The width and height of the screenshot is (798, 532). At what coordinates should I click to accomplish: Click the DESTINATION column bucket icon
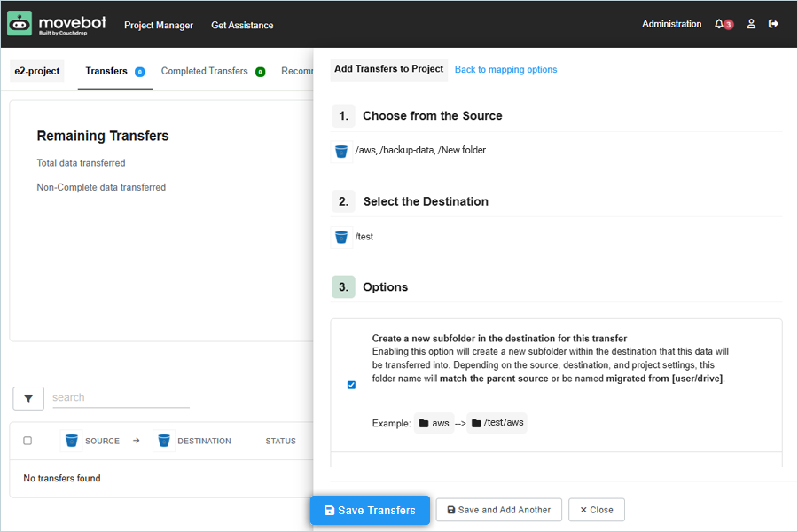point(164,441)
